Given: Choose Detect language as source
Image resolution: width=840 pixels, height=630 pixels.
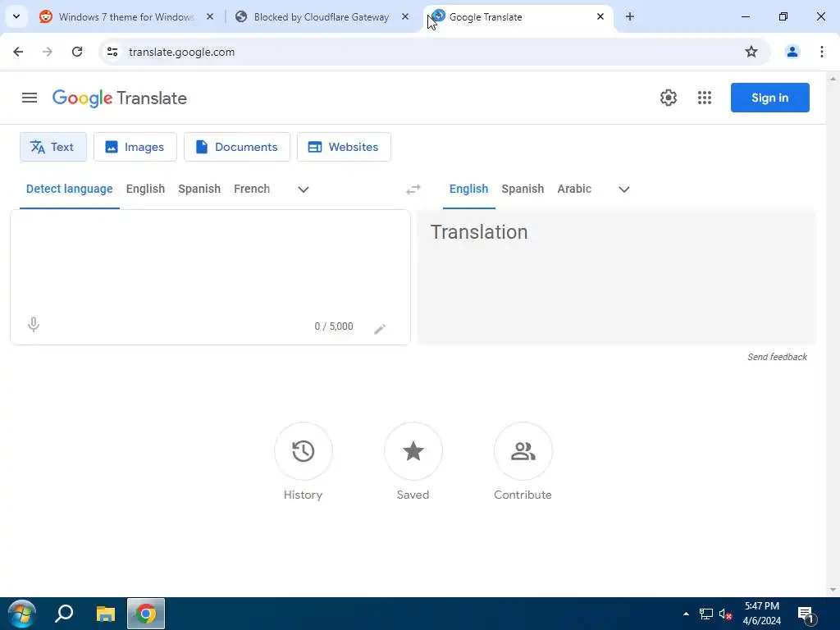Looking at the screenshot, I should (69, 189).
